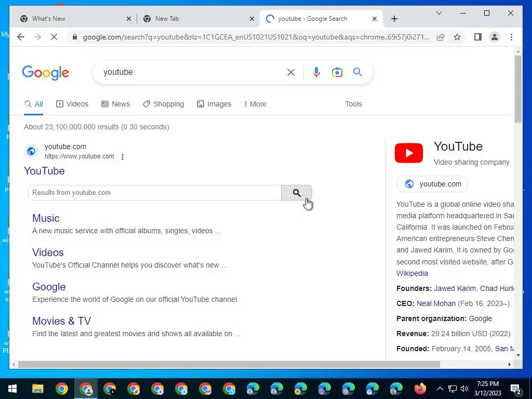Open the Chrome profile avatar
The width and height of the screenshot is (532, 399).
coord(495,37)
